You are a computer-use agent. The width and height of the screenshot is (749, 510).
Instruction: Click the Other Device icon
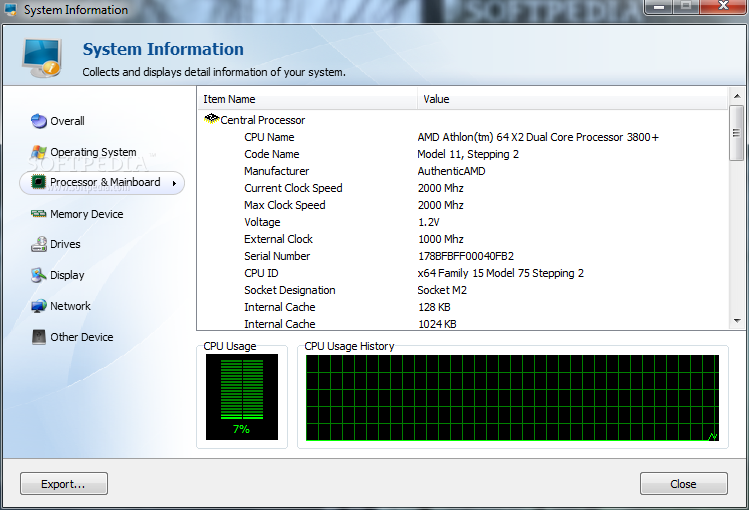coord(39,337)
